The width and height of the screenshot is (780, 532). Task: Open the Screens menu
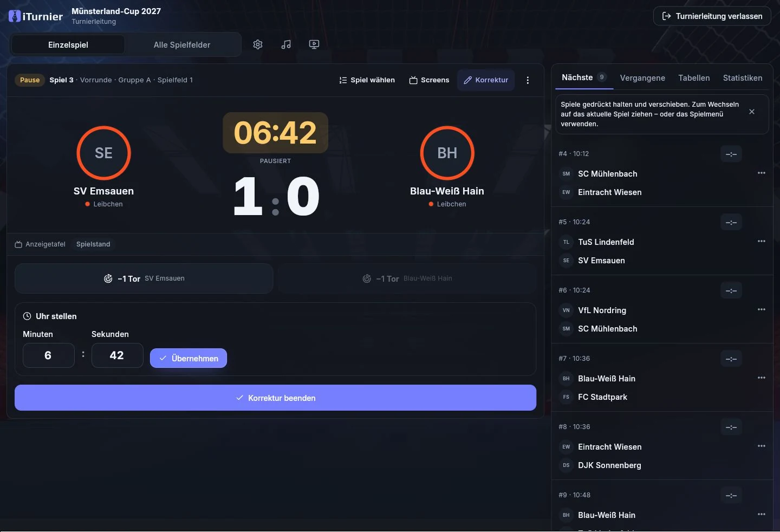[429, 80]
